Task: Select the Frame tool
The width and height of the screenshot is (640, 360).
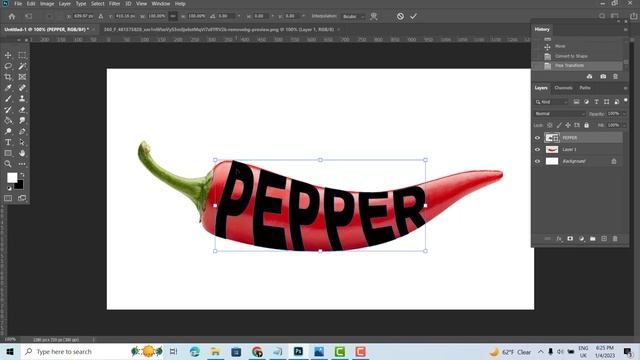Action: tap(22, 77)
